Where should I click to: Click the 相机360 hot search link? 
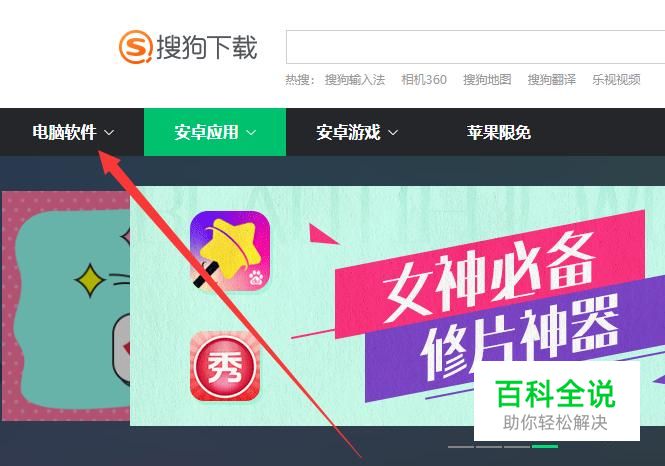[x=424, y=79]
